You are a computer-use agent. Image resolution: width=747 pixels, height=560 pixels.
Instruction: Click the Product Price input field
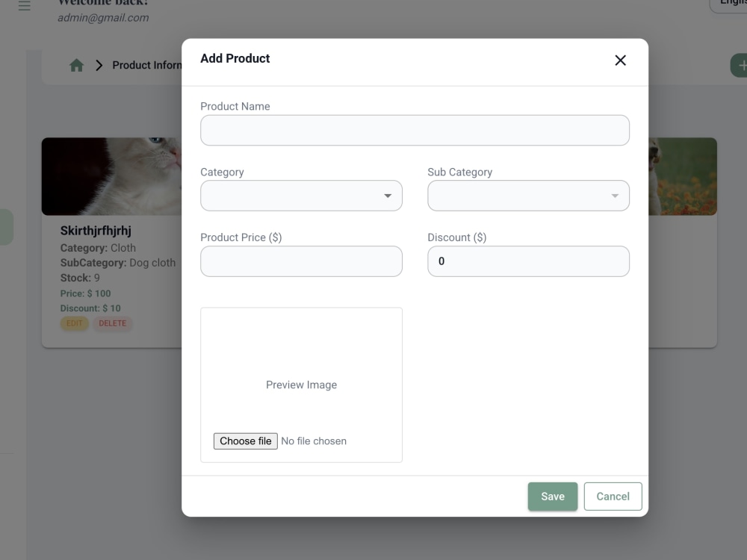point(301,261)
